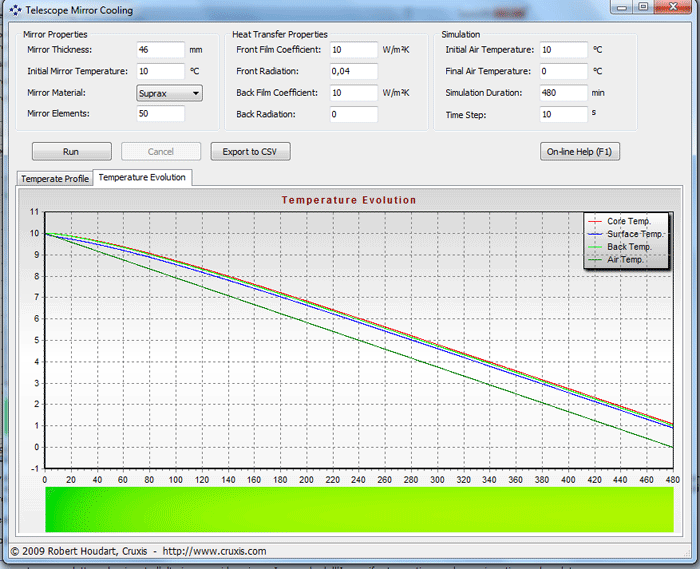
Task: Click the Temperature Evolution chart title
Action: [349, 200]
